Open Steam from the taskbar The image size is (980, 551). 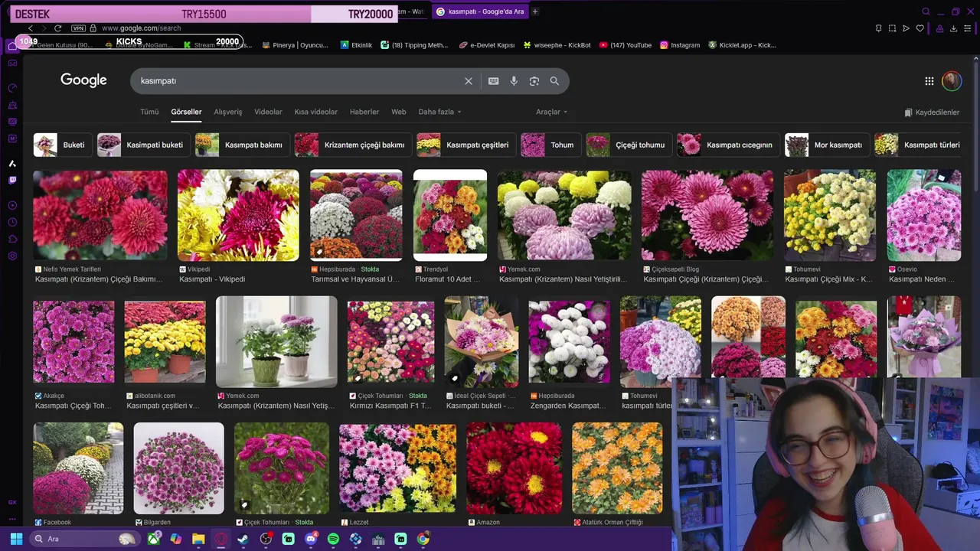[243, 539]
